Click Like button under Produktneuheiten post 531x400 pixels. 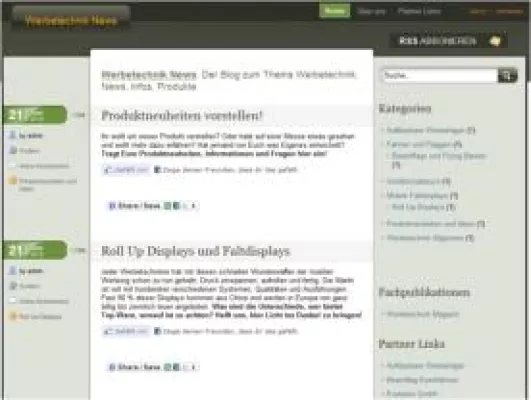(x=126, y=169)
